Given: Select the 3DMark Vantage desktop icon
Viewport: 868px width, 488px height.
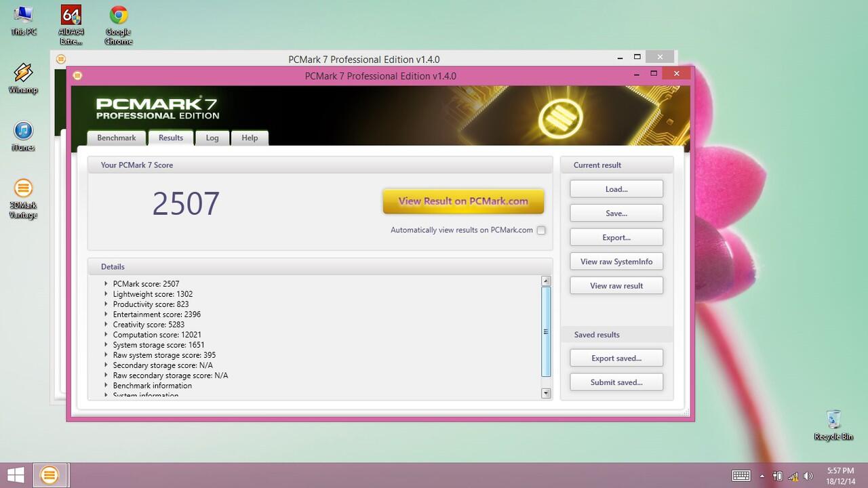Looking at the screenshot, I should (23, 199).
